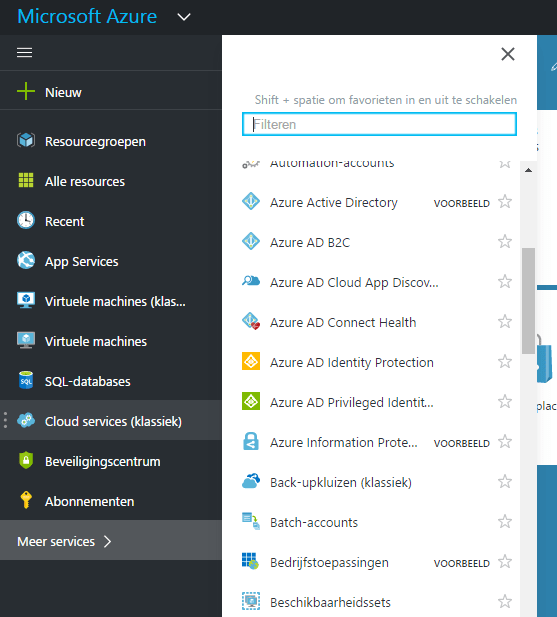
Task: Click the SQL-databases cylinder icon
Action: pyautogui.click(x=26, y=380)
